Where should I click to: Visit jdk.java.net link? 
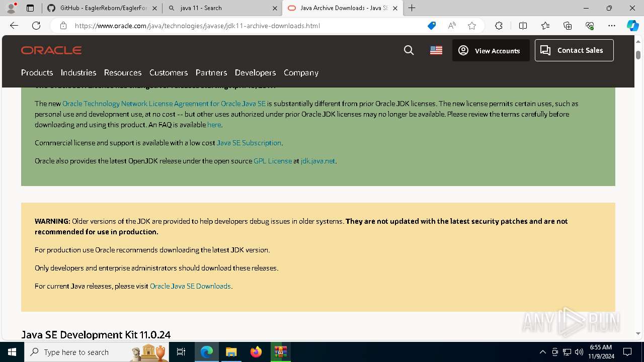(x=318, y=161)
